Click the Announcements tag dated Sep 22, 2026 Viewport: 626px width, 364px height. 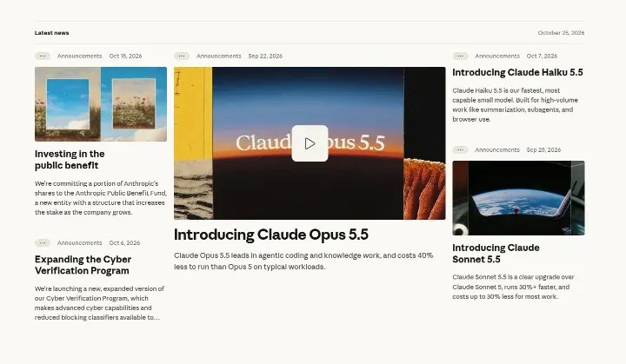[x=219, y=56]
